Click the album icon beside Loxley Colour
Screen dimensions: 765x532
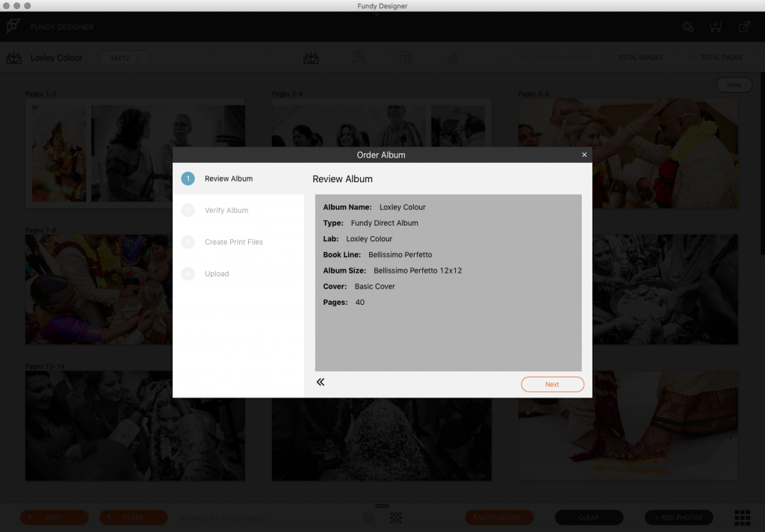[x=13, y=58]
